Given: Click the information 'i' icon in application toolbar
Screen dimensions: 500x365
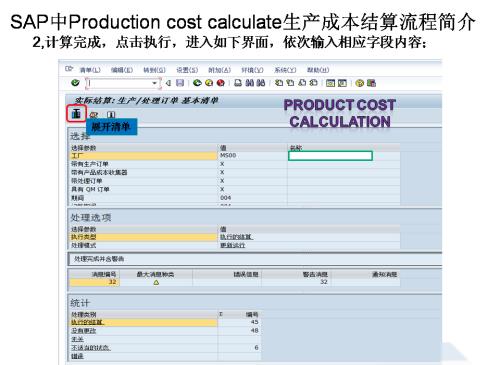Looking at the screenshot, I should click(x=111, y=115).
